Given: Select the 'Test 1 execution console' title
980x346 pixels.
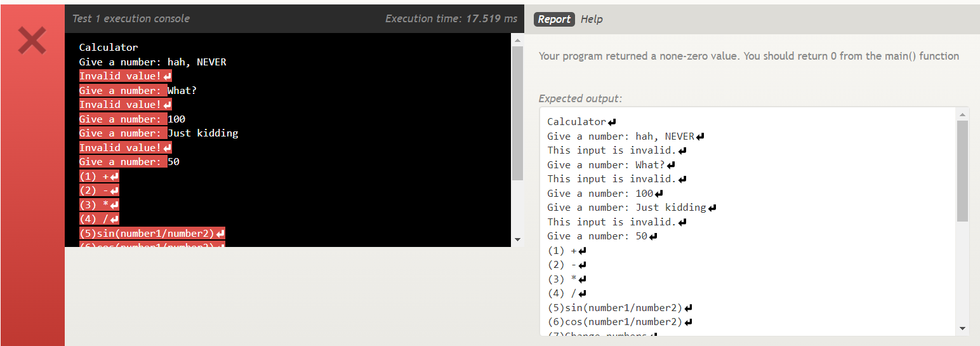Looking at the screenshot, I should (x=131, y=18).
